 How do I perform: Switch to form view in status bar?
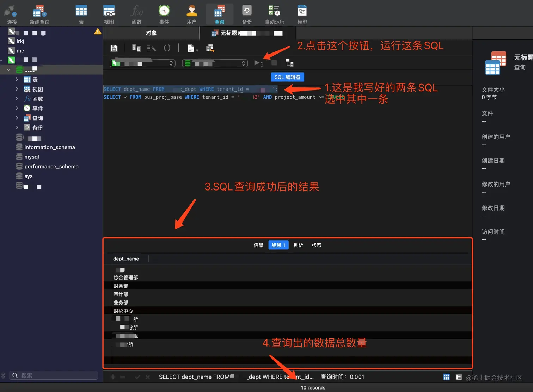(x=459, y=377)
